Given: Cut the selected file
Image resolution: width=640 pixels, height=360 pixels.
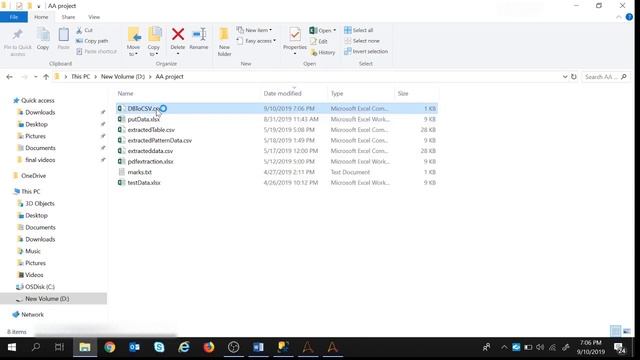Looking at the screenshot, I should coord(84,30).
